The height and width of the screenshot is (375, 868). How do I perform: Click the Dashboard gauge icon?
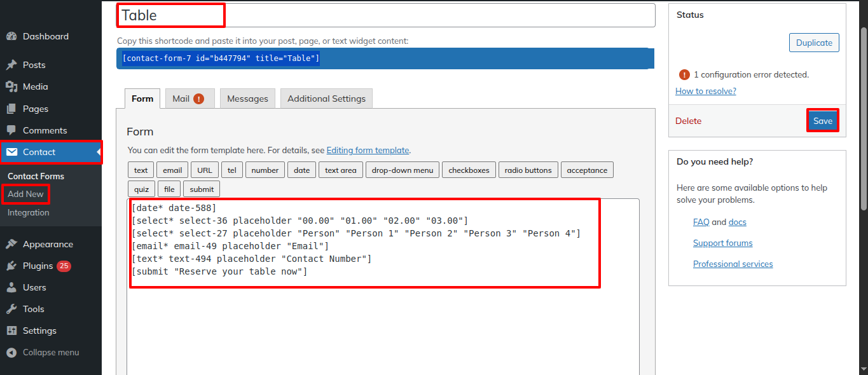11,36
